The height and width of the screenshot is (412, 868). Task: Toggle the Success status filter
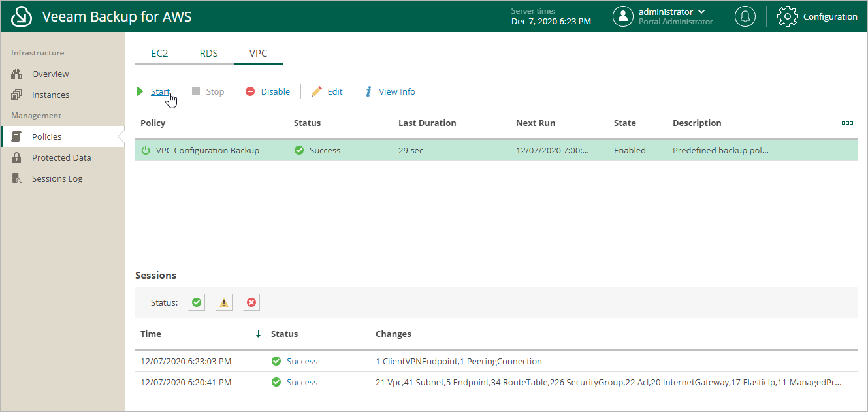pyautogui.click(x=196, y=302)
